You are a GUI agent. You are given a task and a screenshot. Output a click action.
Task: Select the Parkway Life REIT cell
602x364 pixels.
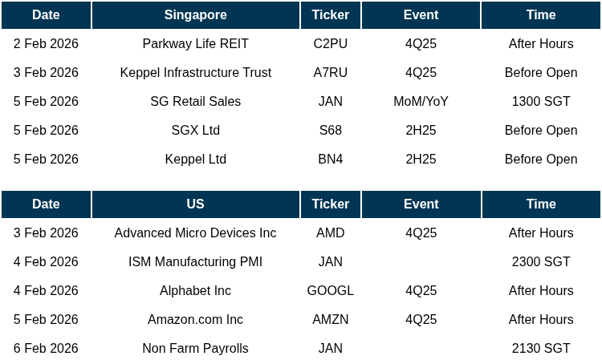[195, 44]
